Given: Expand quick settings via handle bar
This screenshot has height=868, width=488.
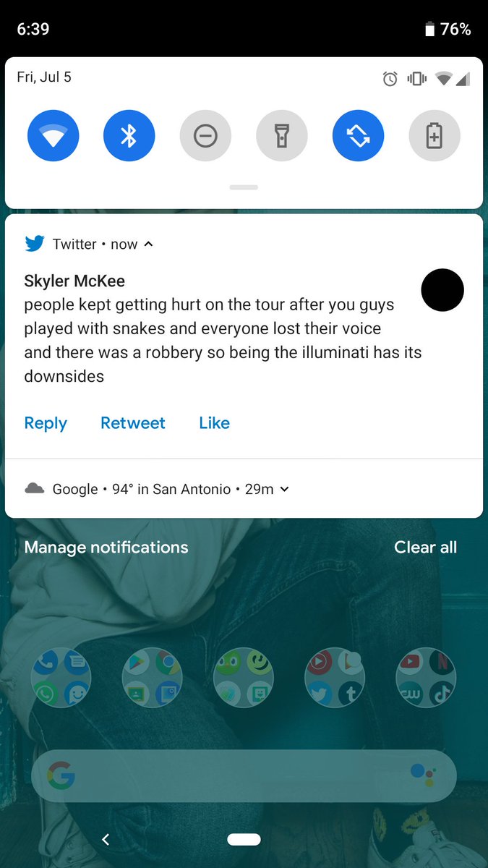Looking at the screenshot, I should (x=244, y=187).
